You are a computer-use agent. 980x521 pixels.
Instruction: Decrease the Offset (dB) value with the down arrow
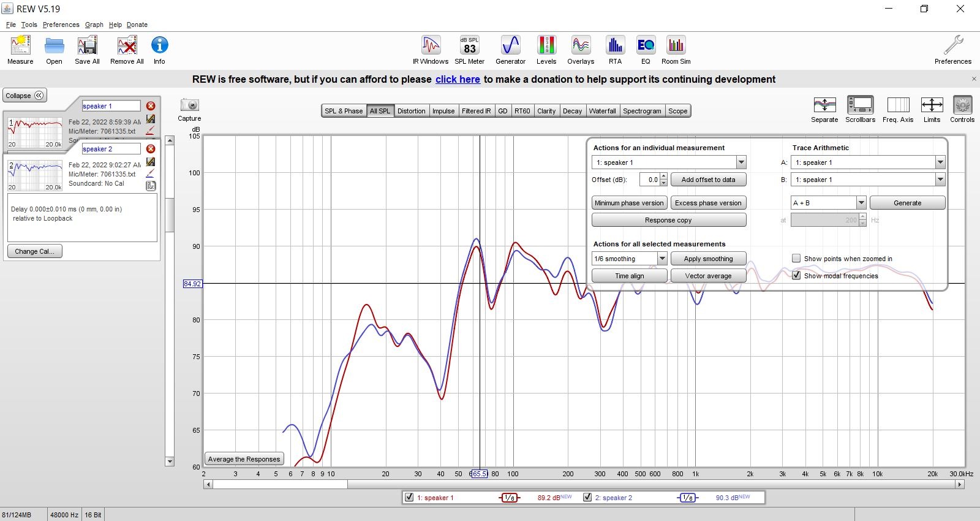click(x=663, y=183)
